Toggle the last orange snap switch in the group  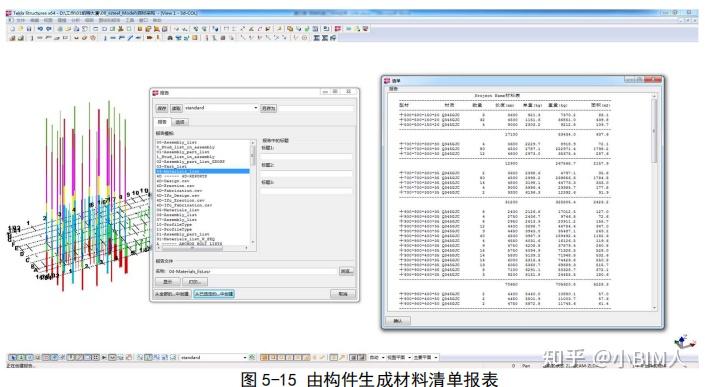[307, 357]
